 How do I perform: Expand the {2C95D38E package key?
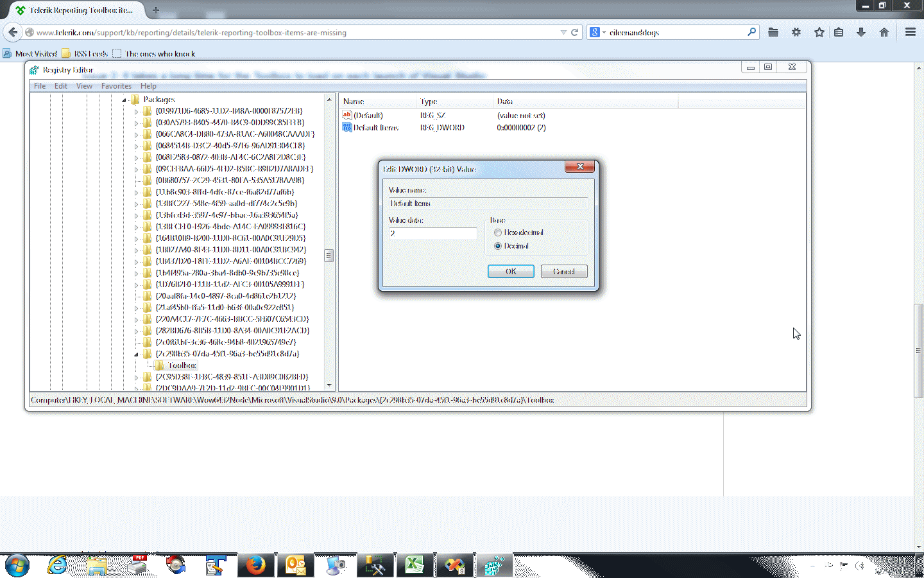click(136, 378)
